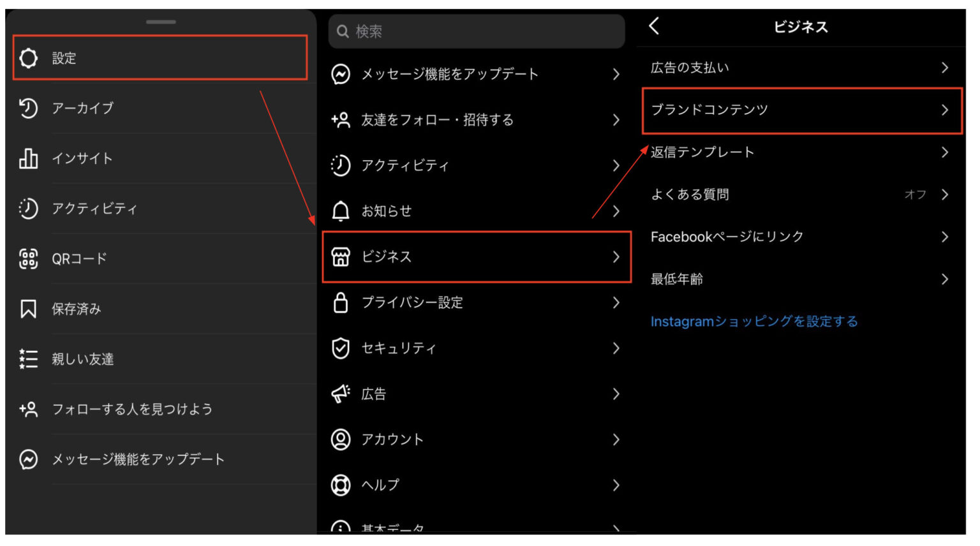Select the Insights bar chart icon
Image resolution: width=980 pixels, height=546 pixels.
click(28, 158)
